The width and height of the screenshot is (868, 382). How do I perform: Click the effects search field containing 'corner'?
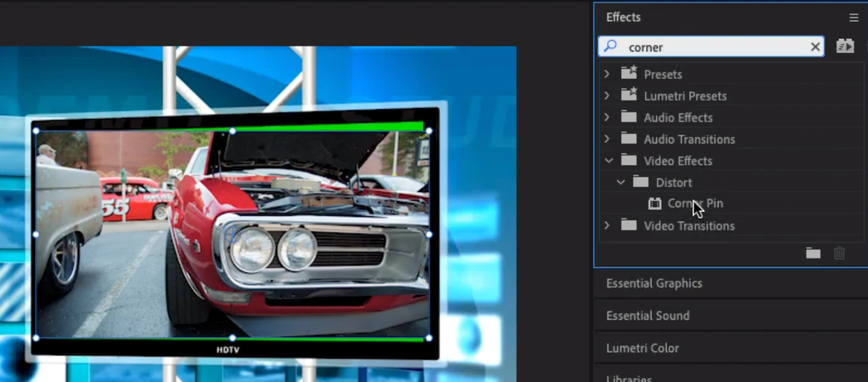[711, 47]
